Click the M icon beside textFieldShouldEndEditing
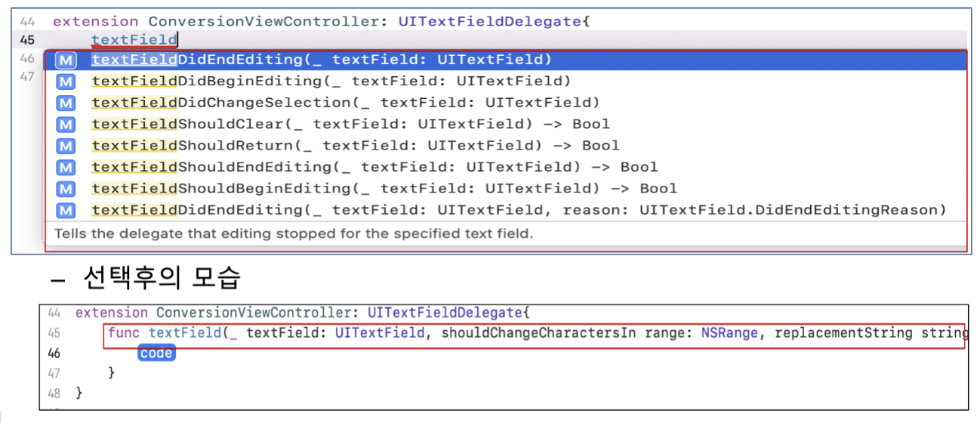This screenshot has width=980, height=423. click(x=66, y=167)
